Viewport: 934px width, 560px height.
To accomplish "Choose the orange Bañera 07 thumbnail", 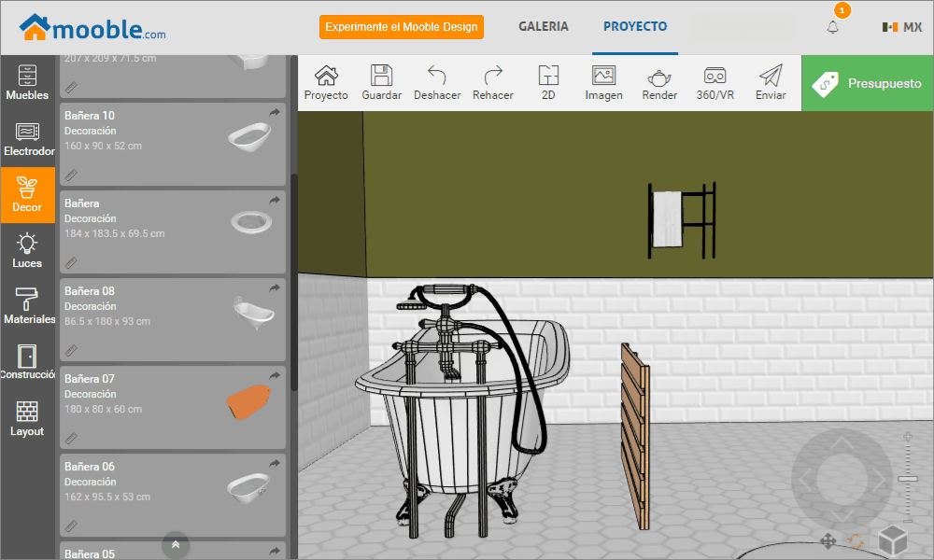I will [248, 401].
